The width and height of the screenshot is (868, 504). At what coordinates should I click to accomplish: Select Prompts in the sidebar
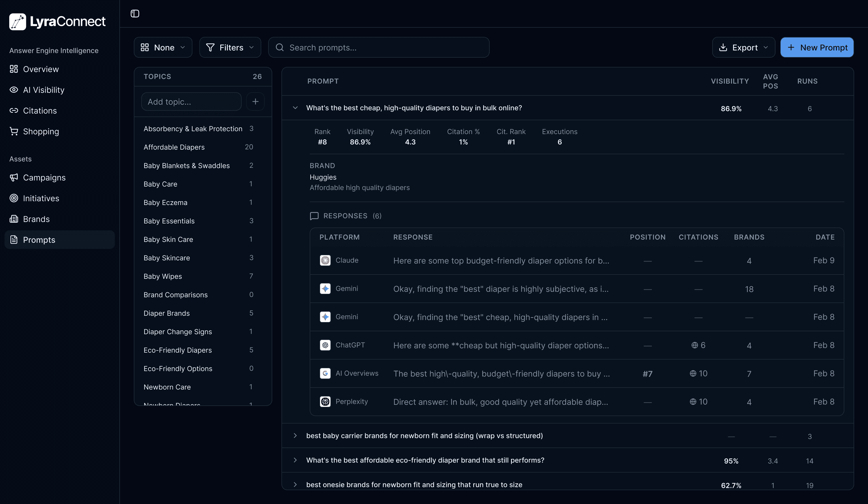39,240
